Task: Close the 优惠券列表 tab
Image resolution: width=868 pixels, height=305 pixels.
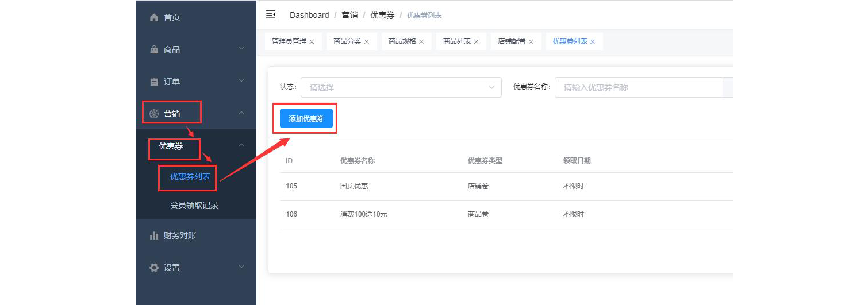Action: click(593, 42)
